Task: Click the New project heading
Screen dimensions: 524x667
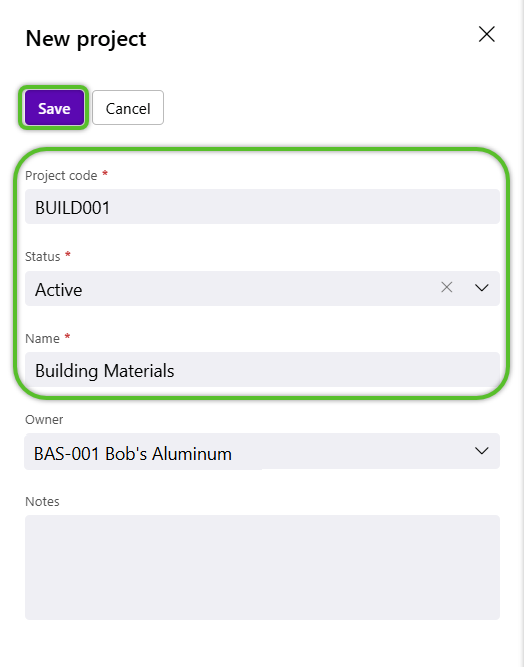Action: 86,39
